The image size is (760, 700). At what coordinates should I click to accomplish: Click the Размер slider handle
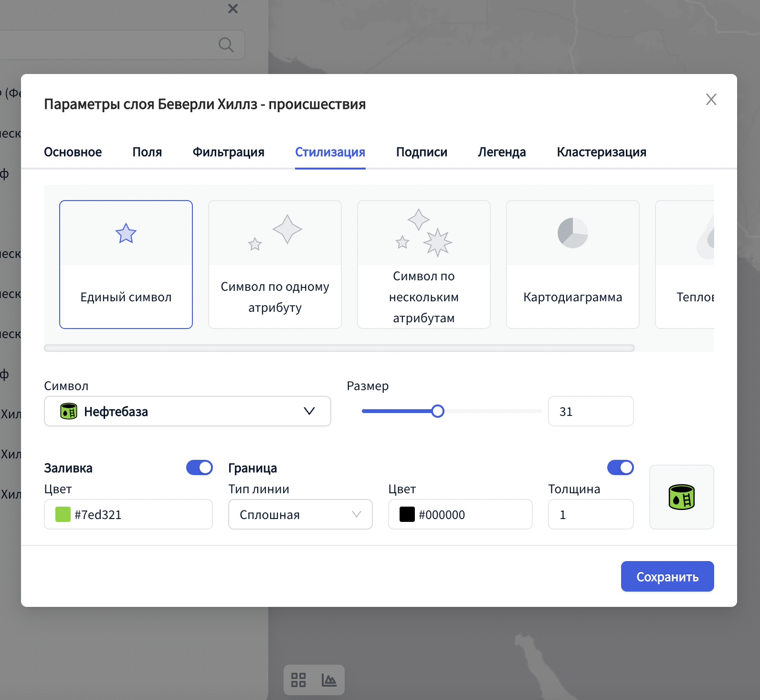click(437, 411)
